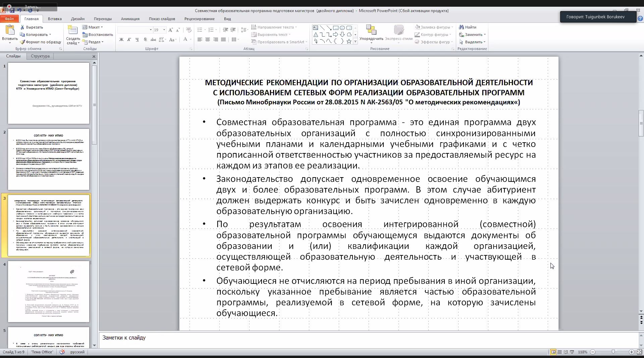Toggle underline Ч formatting
Image resolution: width=644 pixels, height=358 pixels.
pos(137,40)
